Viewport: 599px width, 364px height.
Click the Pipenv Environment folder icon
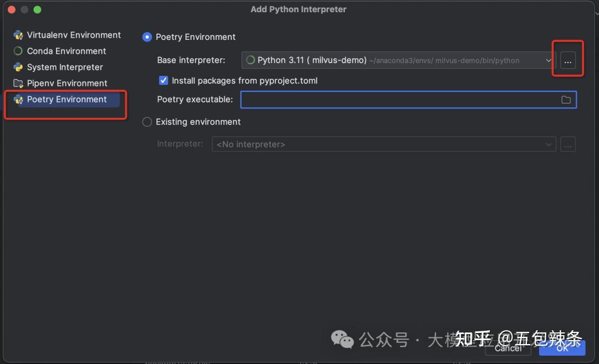tap(18, 84)
